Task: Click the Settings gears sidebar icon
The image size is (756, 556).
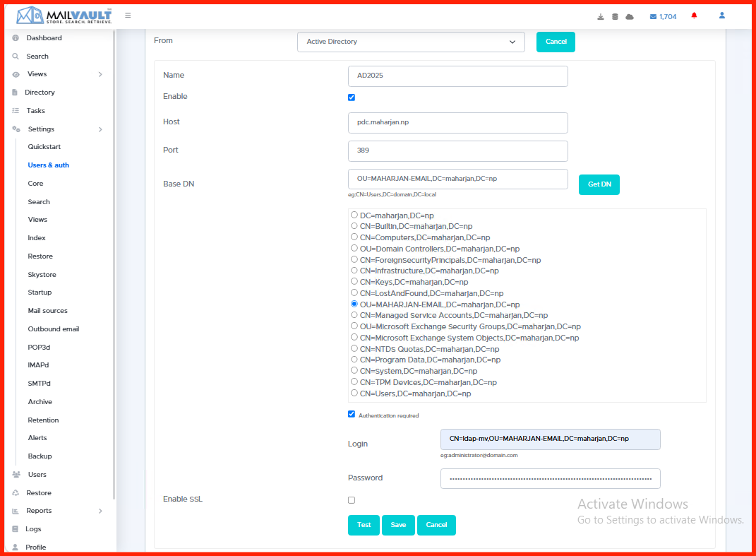Action: pyautogui.click(x=16, y=129)
